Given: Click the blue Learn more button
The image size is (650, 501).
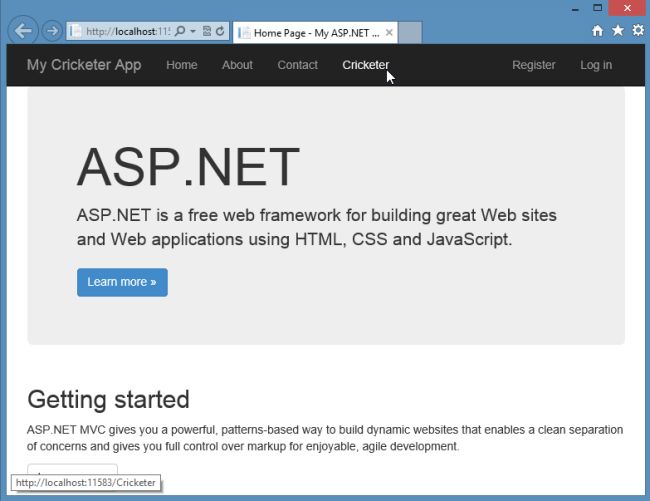Looking at the screenshot, I should 122,282.
